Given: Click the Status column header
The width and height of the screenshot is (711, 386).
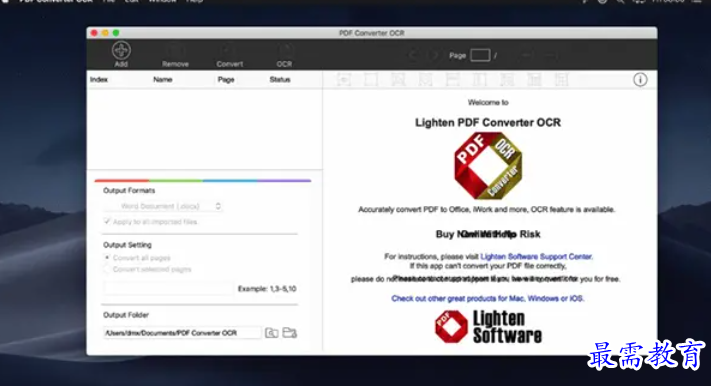Looking at the screenshot, I should pos(280,79).
